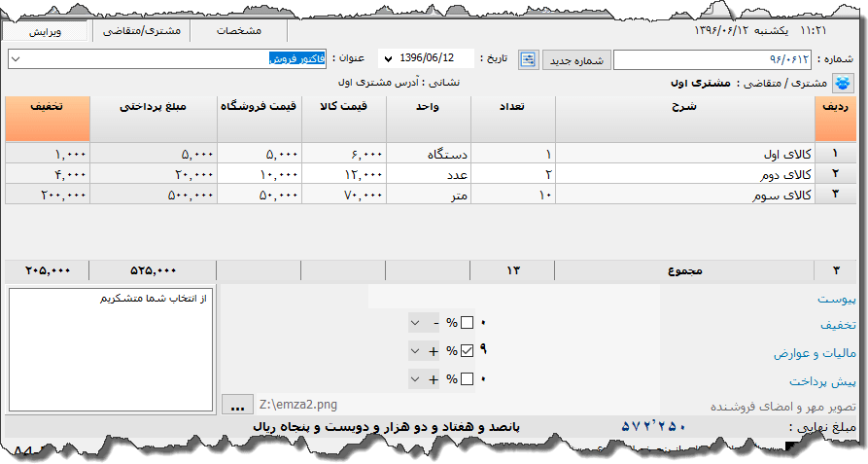868x464 pixels.
Task: Click the total discount ۲۰۵,۰۰۰
Action: [47, 270]
